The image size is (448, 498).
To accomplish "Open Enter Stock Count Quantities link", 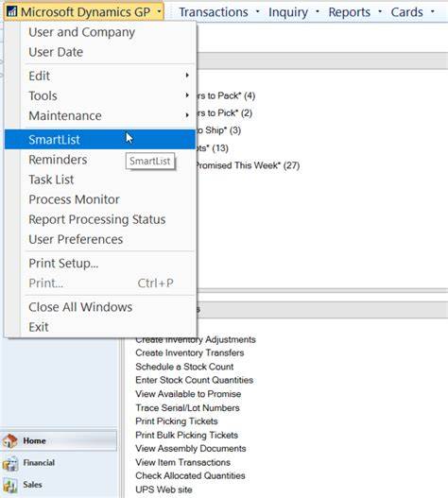I will 194,380.
